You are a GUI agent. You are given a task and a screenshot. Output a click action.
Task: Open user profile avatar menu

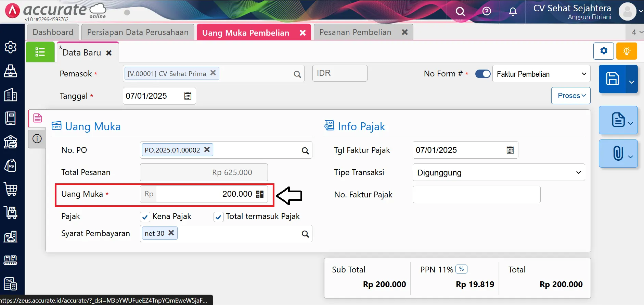tap(628, 12)
